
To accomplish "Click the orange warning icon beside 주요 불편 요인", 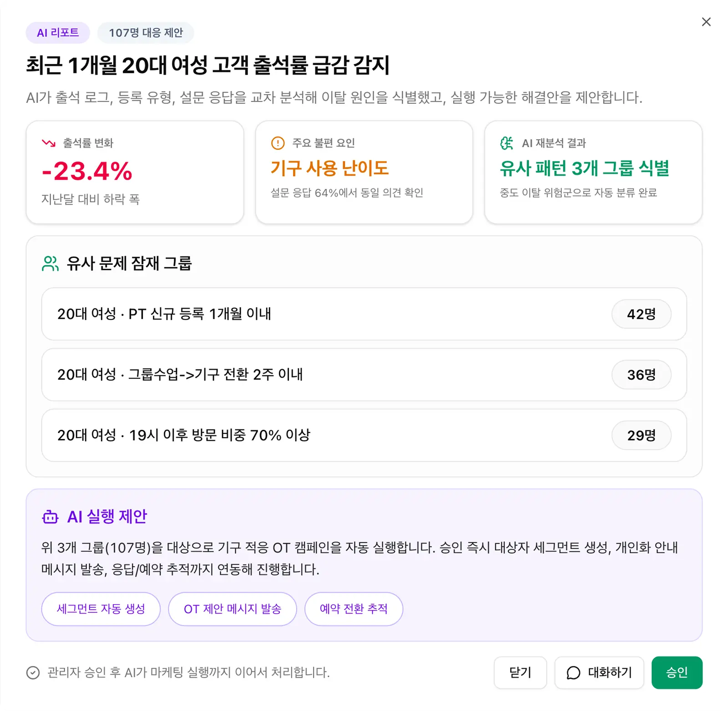I will (277, 143).
